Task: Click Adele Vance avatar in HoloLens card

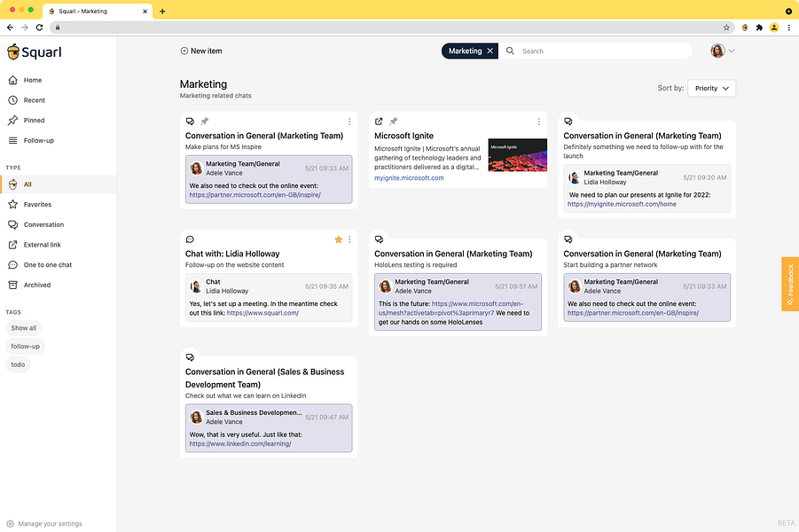Action: pyautogui.click(x=385, y=286)
